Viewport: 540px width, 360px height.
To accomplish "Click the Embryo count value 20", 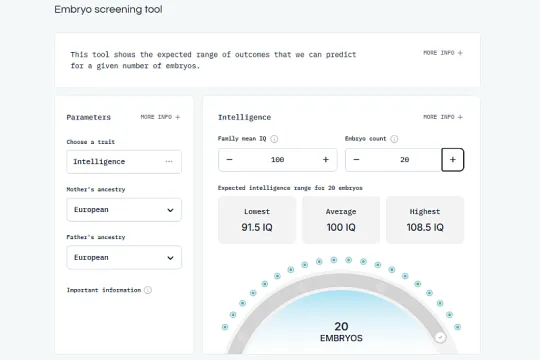I will pos(405,160).
